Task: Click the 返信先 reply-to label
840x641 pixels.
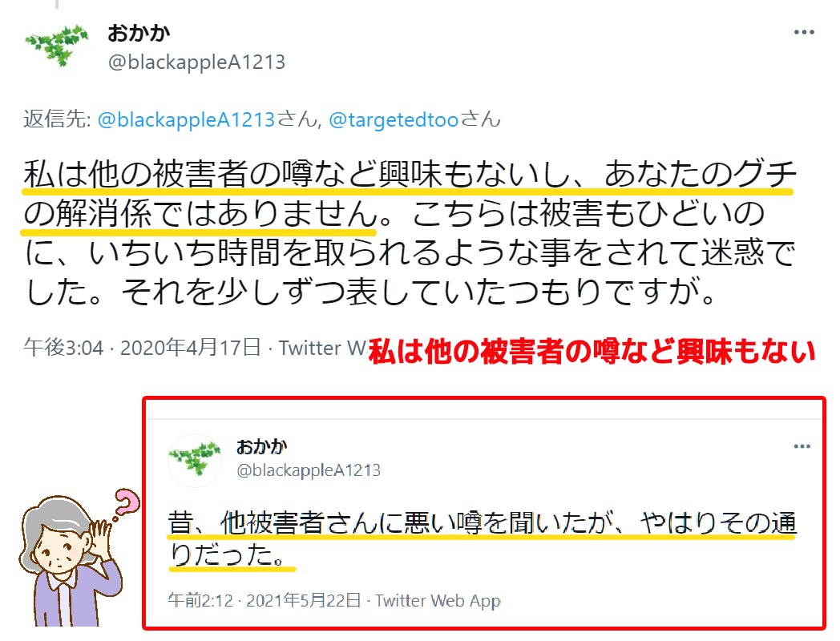Action: click(x=58, y=119)
